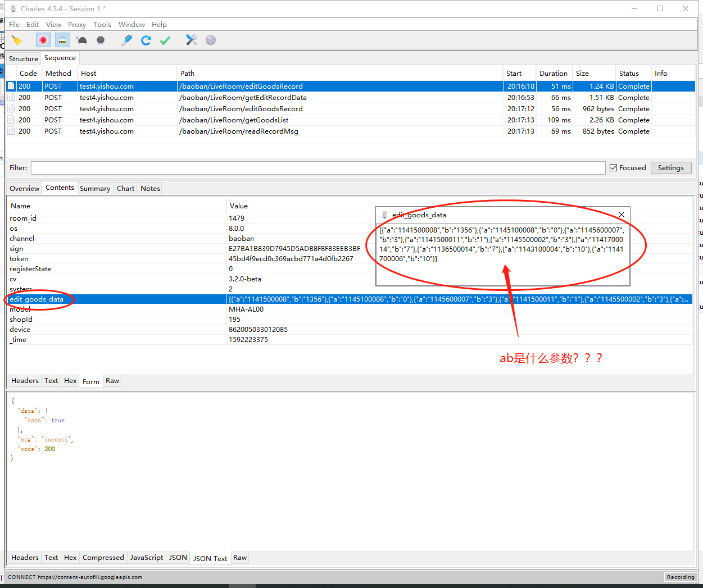Select the getEditRecordData request row

351,98
